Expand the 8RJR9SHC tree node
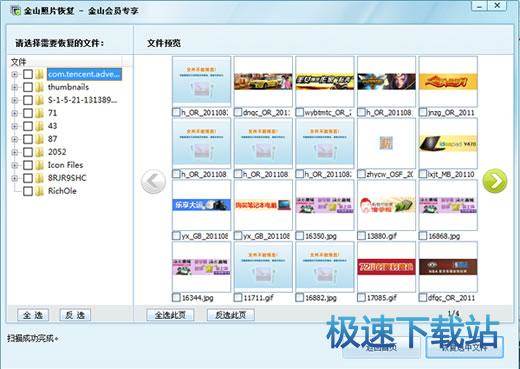The width and height of the screenshot is (520, 369). [x=15, y=178]
